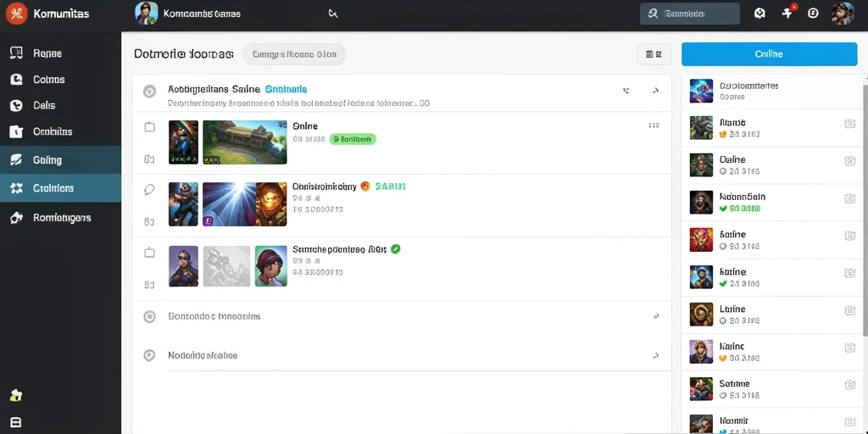Click the Romiongers sidebar icon
Viewport: 868px width, 434px height.
[x=16, y=218]
